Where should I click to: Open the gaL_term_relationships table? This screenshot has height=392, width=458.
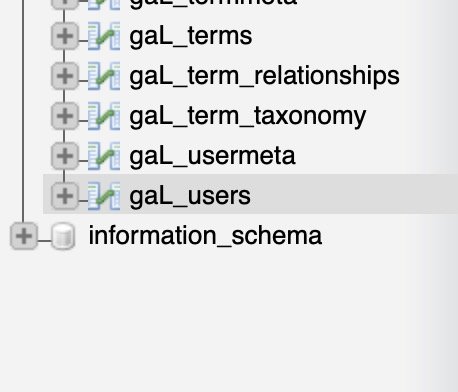pyautogui.click(x=264, y=76)
